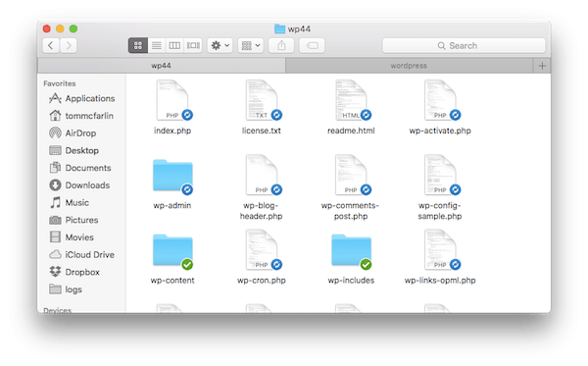Open Documents in the sidebar
588x366 pixels.
click(x=80, y=168)
